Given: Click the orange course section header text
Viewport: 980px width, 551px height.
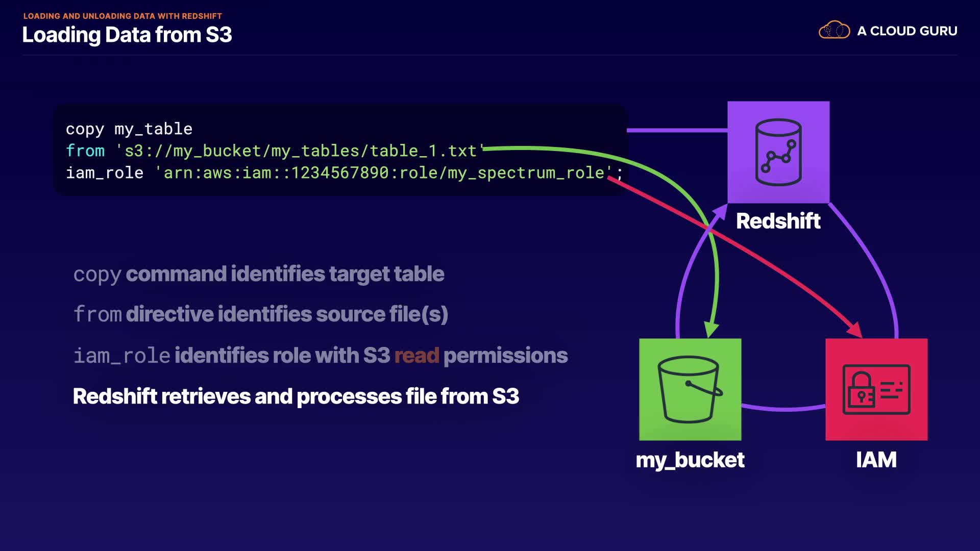Looking at the screenshot, I should (x=122, y=16).
